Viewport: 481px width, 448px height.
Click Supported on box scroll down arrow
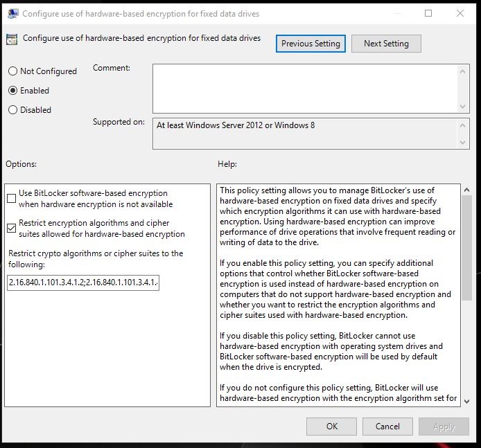(x=463, y=143)
